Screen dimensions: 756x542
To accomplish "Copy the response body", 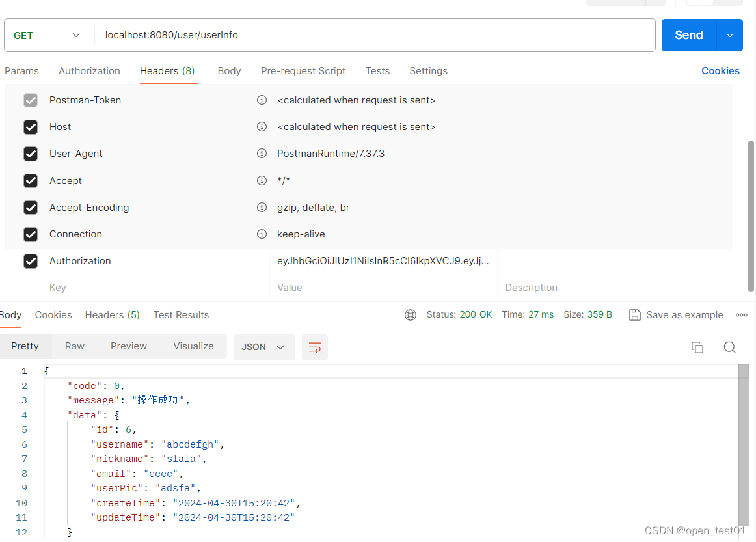I will click(697, 347).
